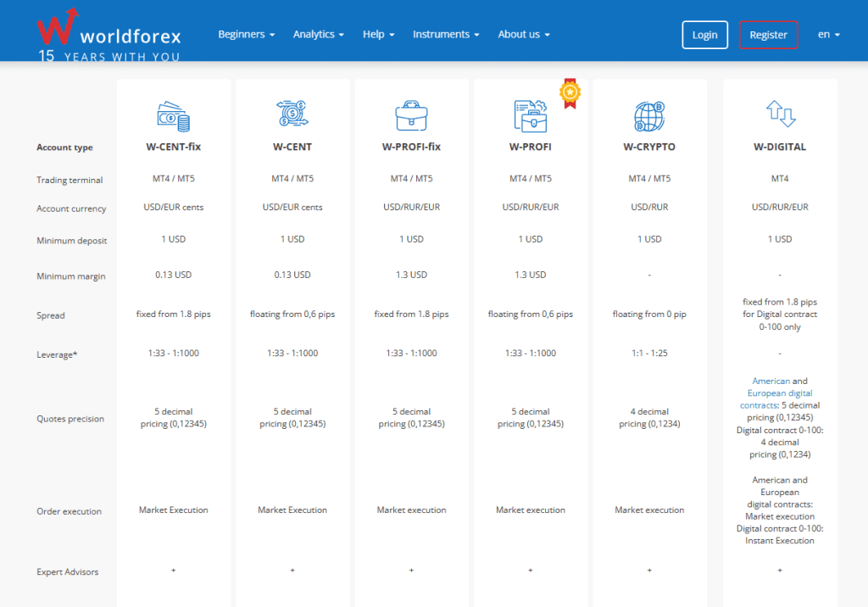Image resolution: width=868 pixels, height=607 pixels.
Task: Open the Help dropdown
Action: click(379, 35)
